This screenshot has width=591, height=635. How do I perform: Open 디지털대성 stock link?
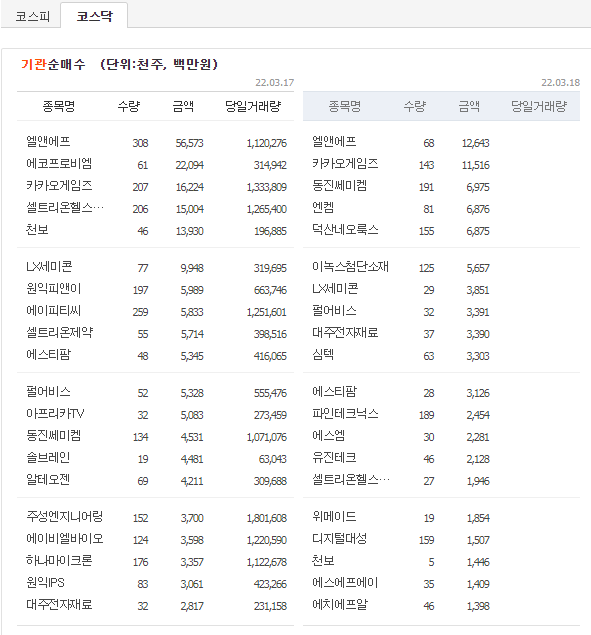tap(339, 539)
